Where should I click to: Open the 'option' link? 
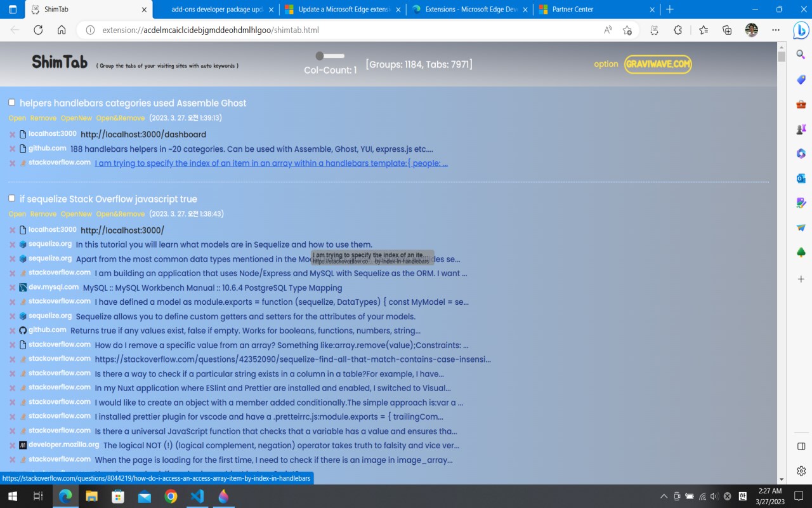tap(606, 64)
